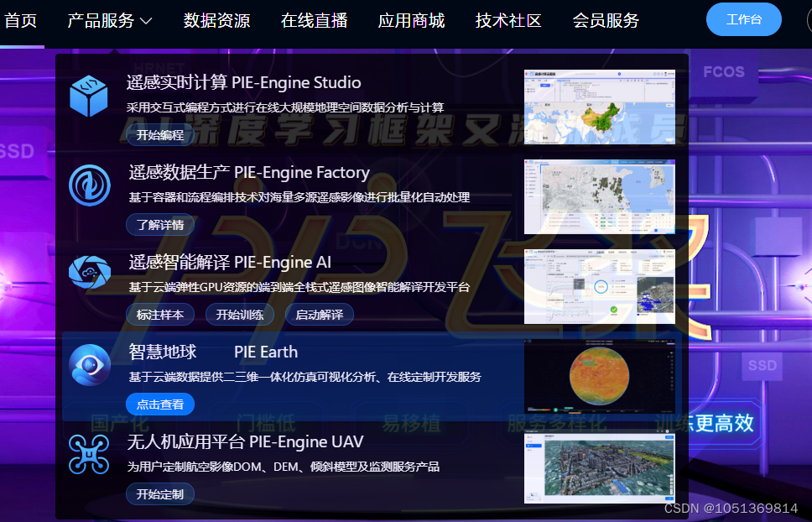Click the 开始编程 button
812x522 pixels.
160,135
